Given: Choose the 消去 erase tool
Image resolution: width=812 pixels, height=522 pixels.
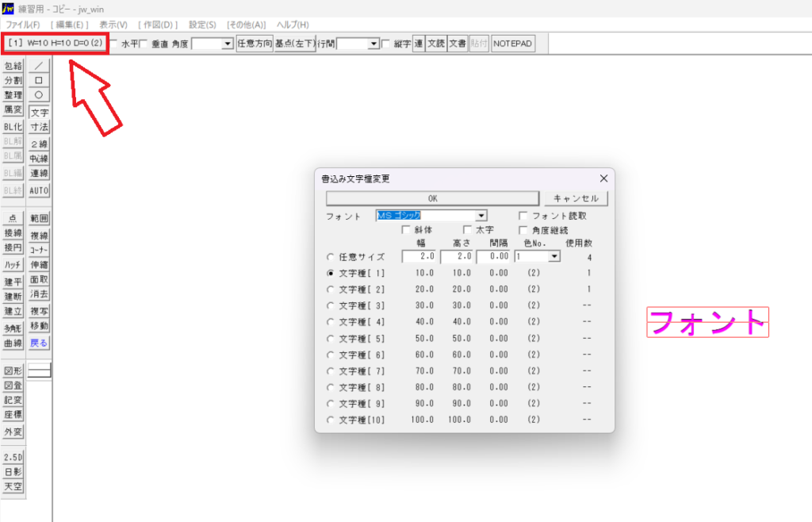Looking at the screenshot, I should point(39,294).
